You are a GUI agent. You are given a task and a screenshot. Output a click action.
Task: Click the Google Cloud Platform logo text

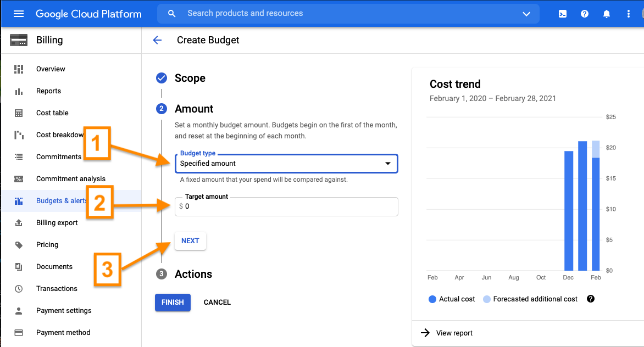point(88,14)
